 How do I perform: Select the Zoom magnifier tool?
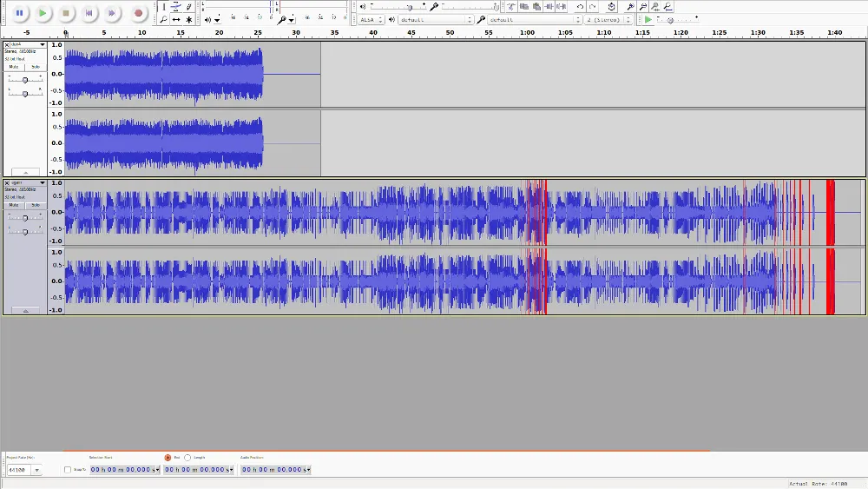point(164,19)
